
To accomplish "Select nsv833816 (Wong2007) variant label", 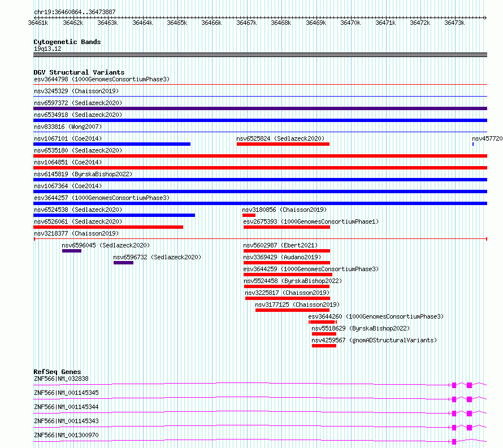I will (68, 127).
